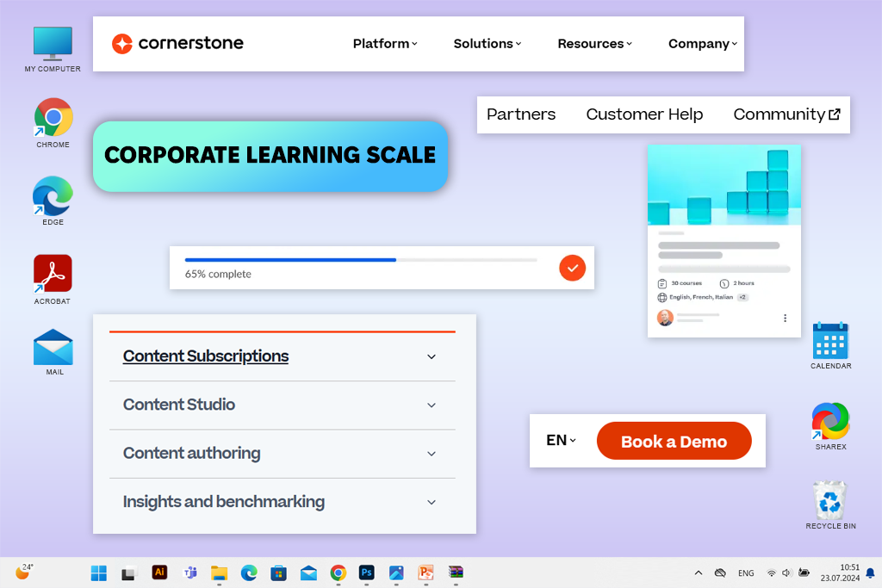Open My Computer desktop icon
The image size is (882, 588).
point(53,49)
